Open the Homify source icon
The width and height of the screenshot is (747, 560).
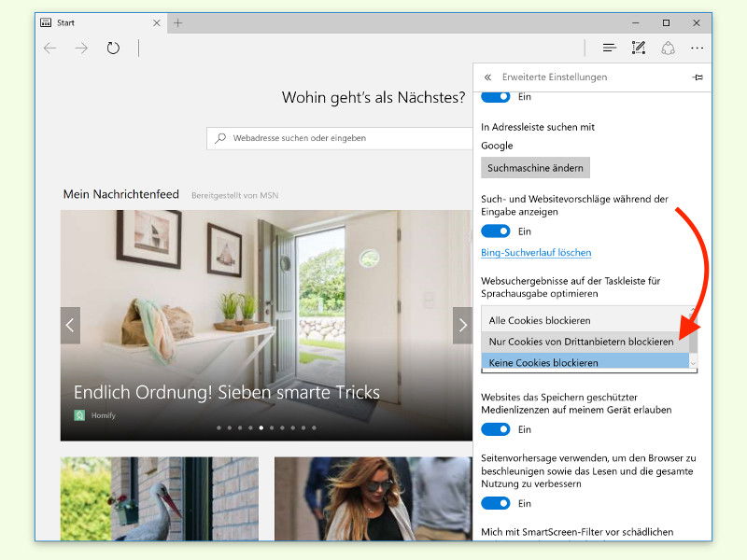pos(79,415)
